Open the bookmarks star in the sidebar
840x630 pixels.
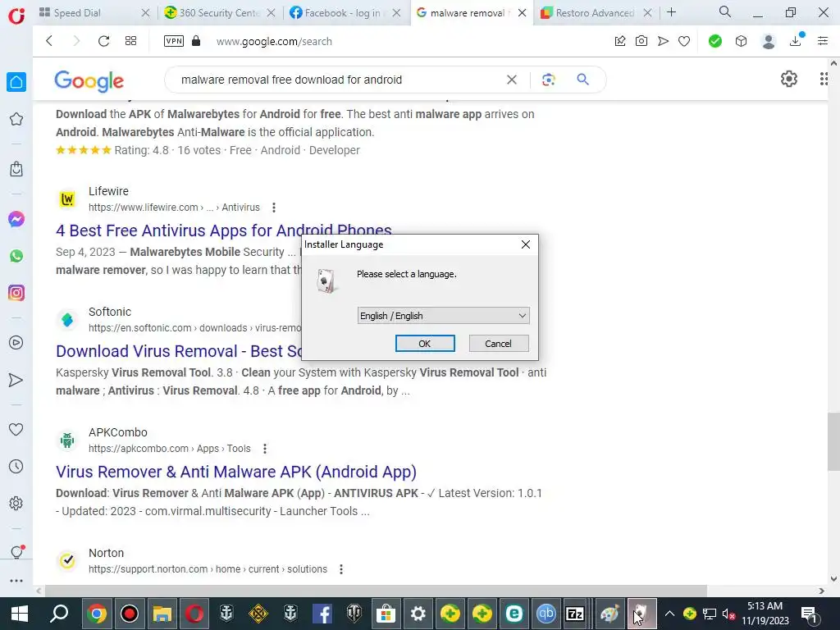click(16, 119)
